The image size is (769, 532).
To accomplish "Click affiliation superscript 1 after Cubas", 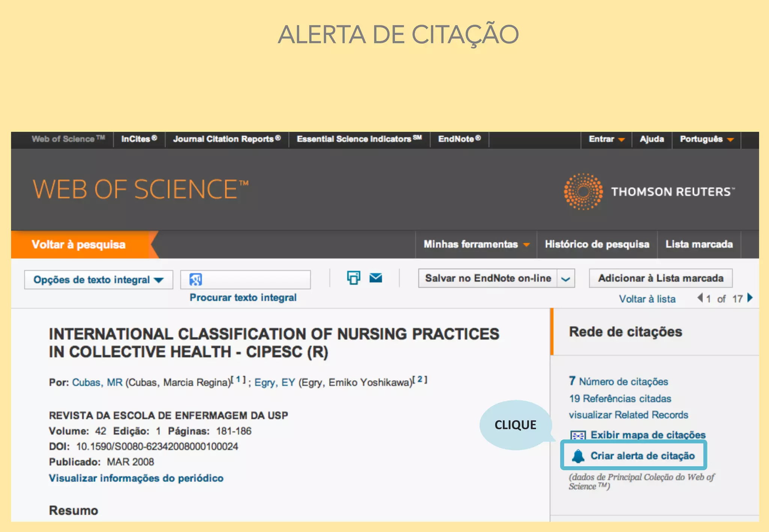I will click(x=238, y=380).
